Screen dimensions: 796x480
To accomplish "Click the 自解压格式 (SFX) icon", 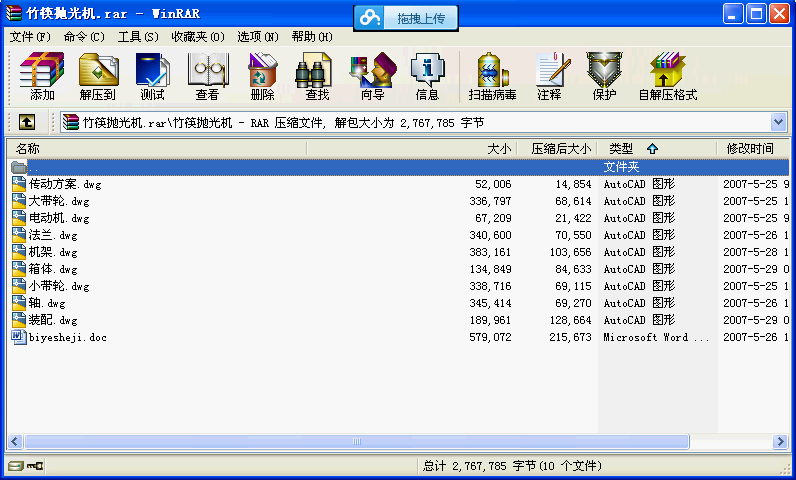I will [x=668, y=70].
